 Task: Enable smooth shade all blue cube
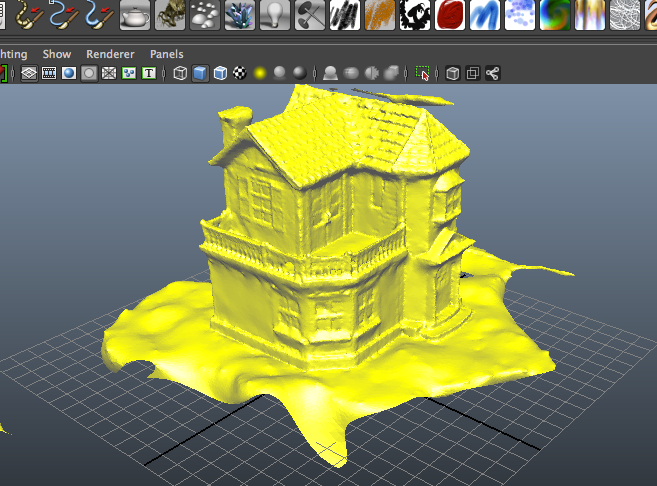click(x=200, y=73)
